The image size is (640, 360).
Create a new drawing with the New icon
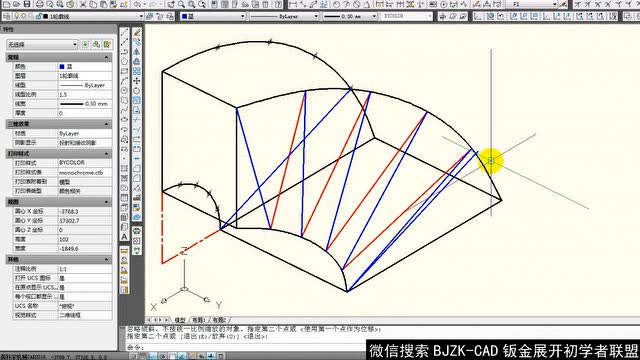pos(7,4)
